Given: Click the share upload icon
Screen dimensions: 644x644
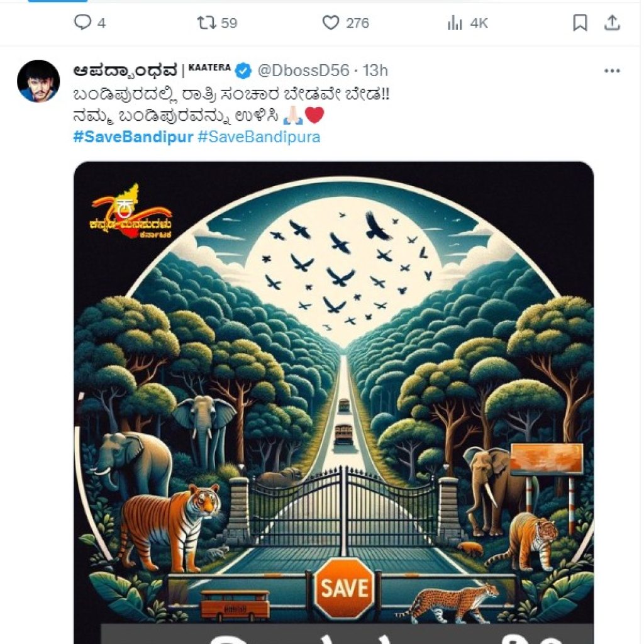Looking at the screenshot, I should click(x=611, y=23).
